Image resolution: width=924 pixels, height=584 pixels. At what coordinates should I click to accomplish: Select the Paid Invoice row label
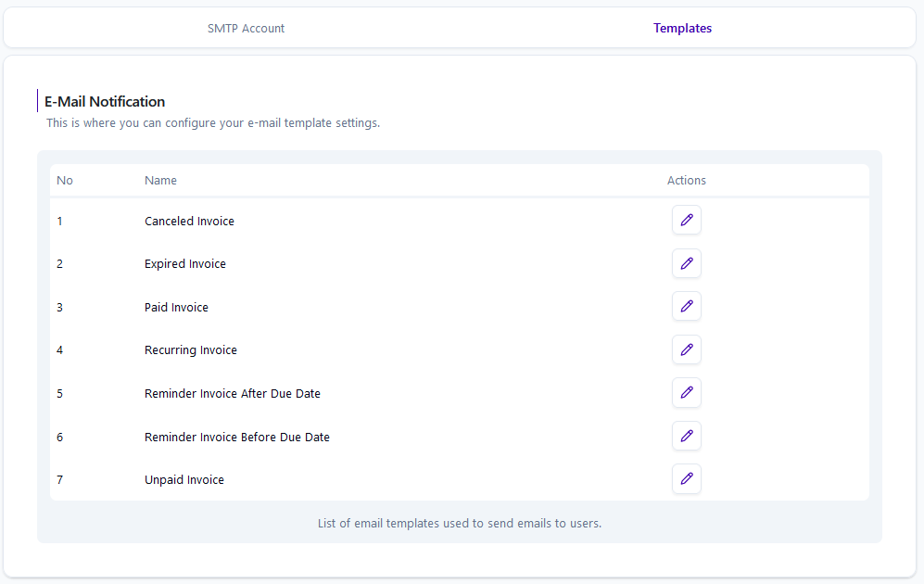(x=176, y=307)
